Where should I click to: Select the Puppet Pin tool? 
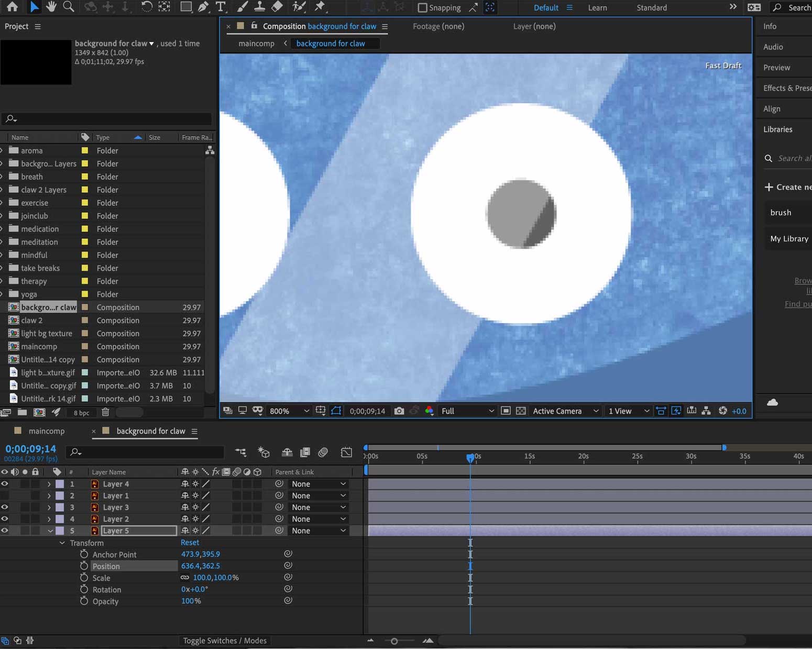coord(320,7)
